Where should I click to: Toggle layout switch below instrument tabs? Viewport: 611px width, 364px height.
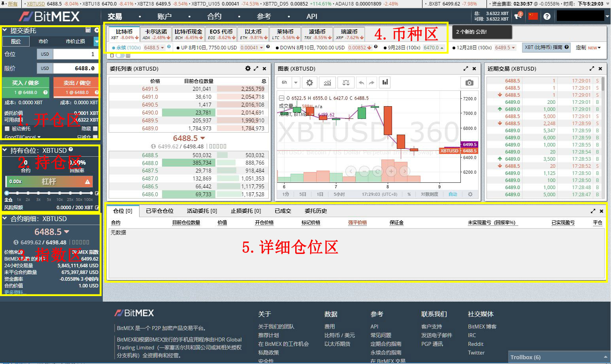[120, 55]
